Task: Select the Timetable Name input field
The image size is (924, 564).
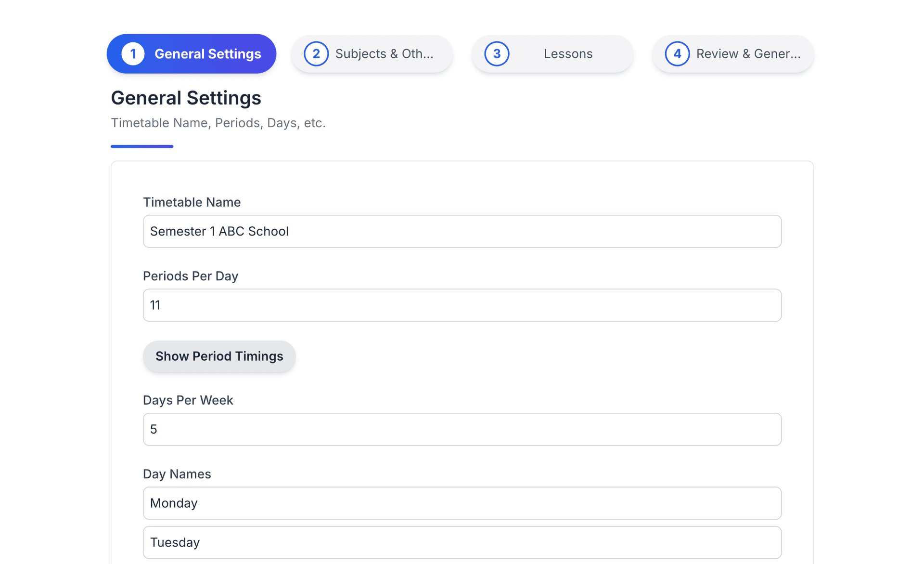Action: pyautogui.click(x=462, y=231)
